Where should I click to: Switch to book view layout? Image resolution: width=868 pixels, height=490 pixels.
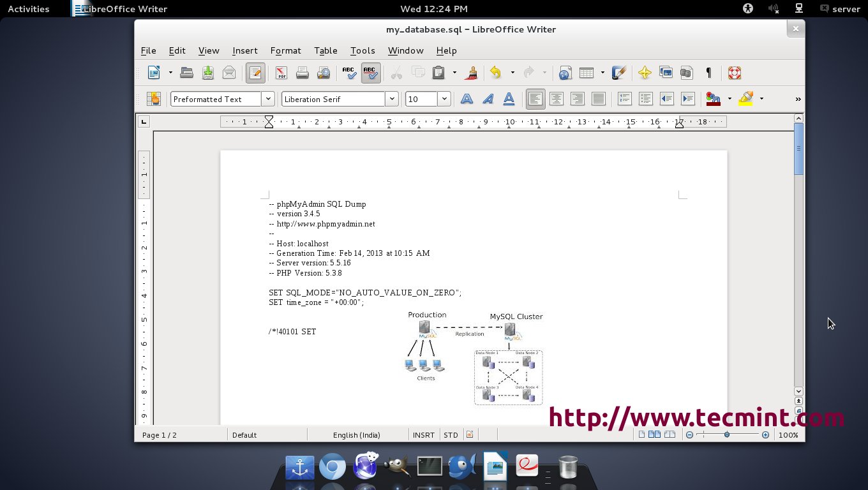point(670,434)
